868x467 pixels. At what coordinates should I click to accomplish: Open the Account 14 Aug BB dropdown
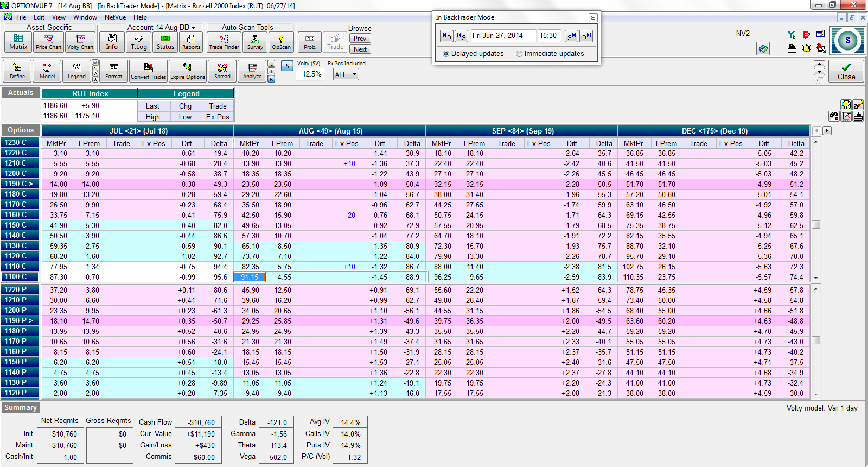(162, 27)
